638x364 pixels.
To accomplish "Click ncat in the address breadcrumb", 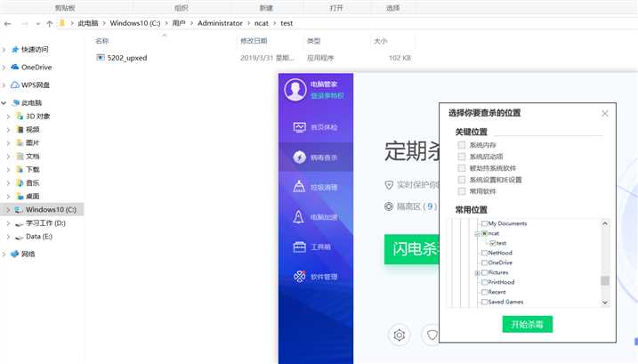I will pyautogui.click(x=262, y=23).
